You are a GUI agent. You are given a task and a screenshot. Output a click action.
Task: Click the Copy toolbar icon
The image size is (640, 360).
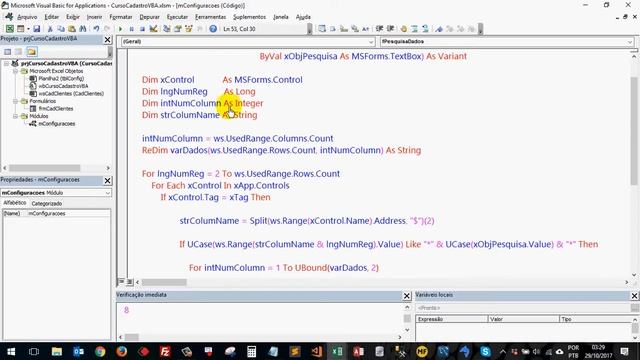pos(61,29)
